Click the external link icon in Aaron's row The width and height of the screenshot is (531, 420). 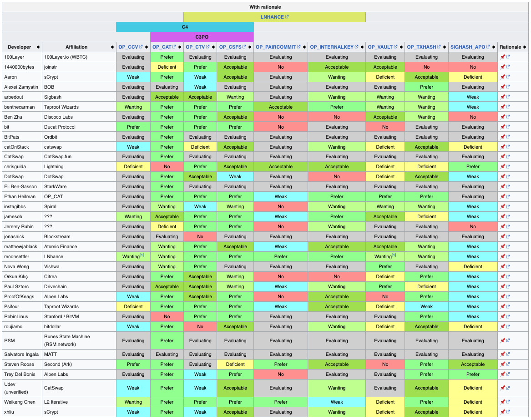(x=508, y=77)
